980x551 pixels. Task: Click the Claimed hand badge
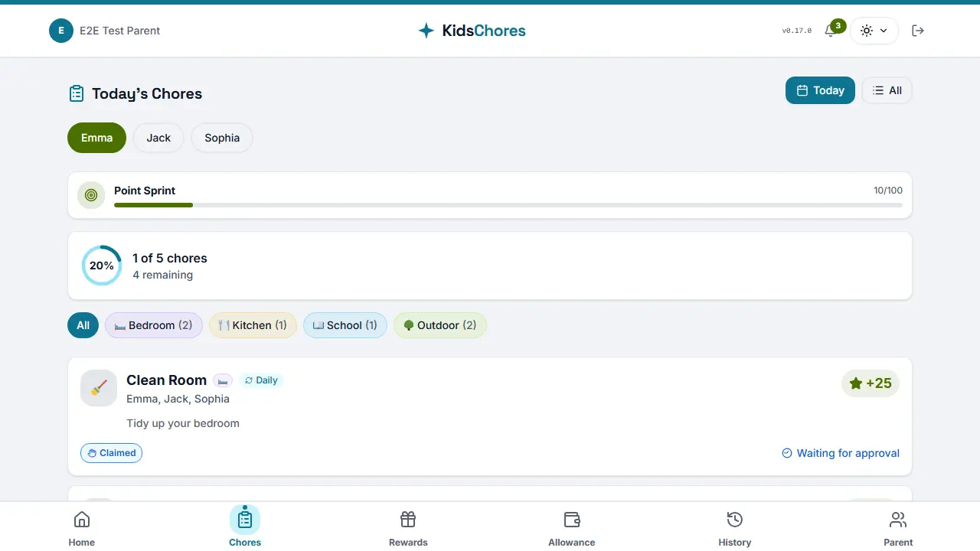click(x=111, y=453)
